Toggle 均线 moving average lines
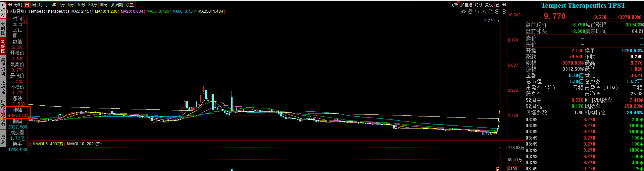This screenshot has height=171, width=644. pos(479,5)
